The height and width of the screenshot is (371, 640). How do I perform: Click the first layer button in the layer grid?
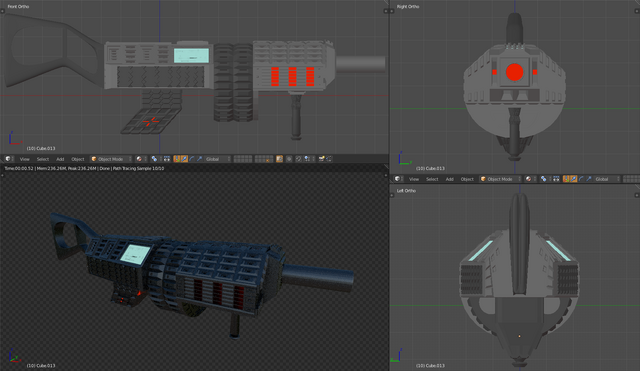236,157
